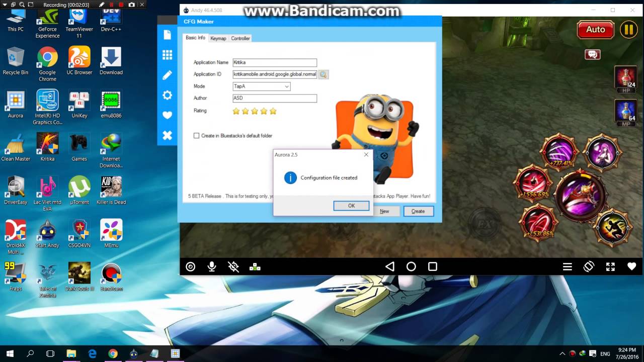The image size is (644, 362).
Task: Select the Dark Souls III desktop icon
Action: [79, 277]
